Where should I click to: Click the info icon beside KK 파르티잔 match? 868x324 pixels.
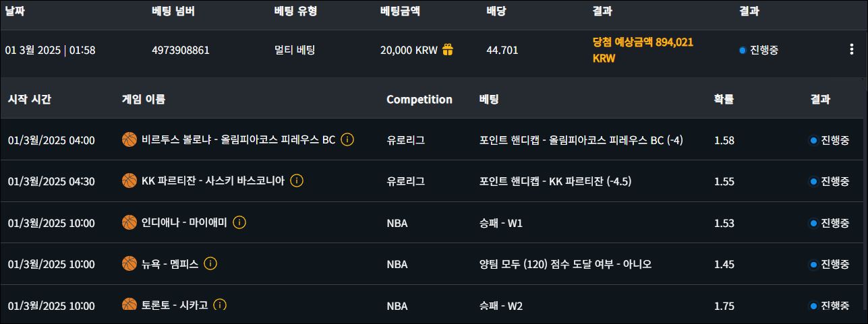297,181
